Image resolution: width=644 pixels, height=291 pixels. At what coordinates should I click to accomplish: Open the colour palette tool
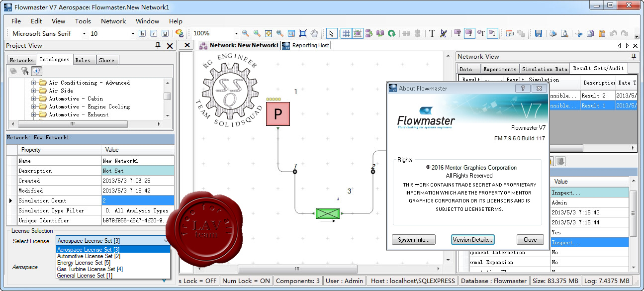click(x=180, y=33)
